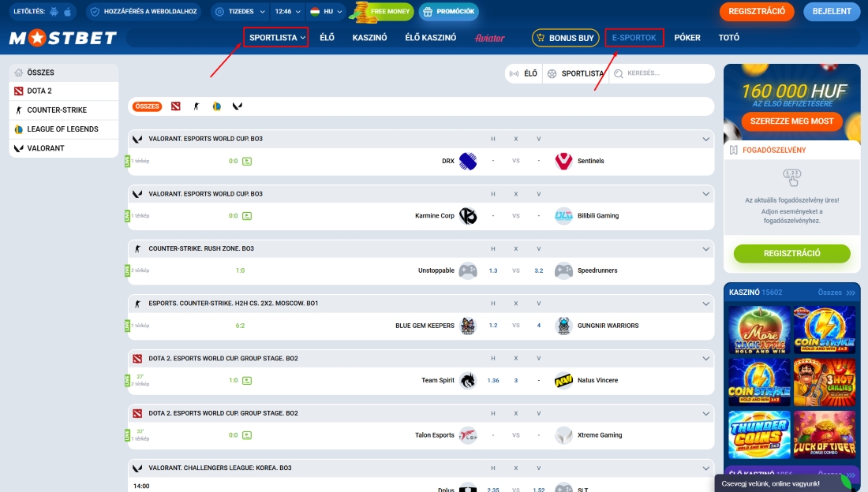The height and width of the screenshot is (492, 868).
Task: Select the Counter-Strike filter icon in chip row
Action: (196, 106)
